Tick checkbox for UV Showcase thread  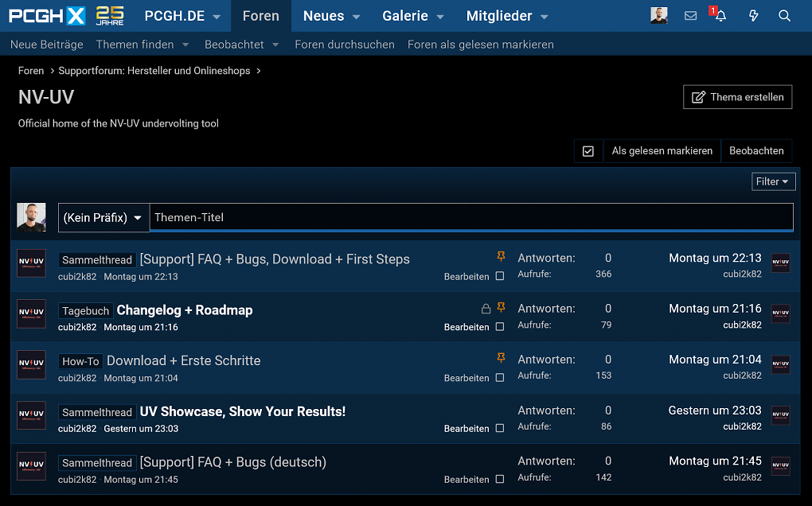[500, 428]
